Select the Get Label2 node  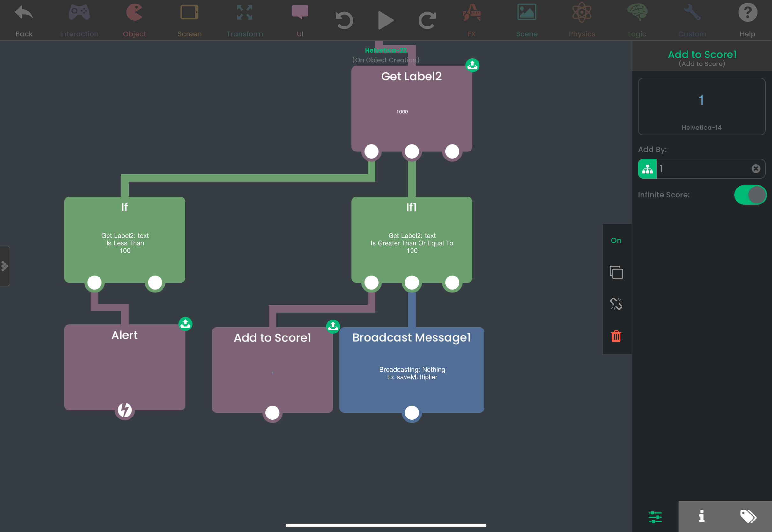click(x=412, y=109)
